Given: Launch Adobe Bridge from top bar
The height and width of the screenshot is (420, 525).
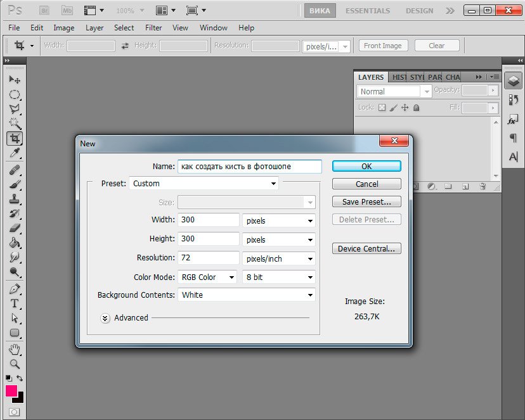Looking at the screenshot, I should [44, 11].
